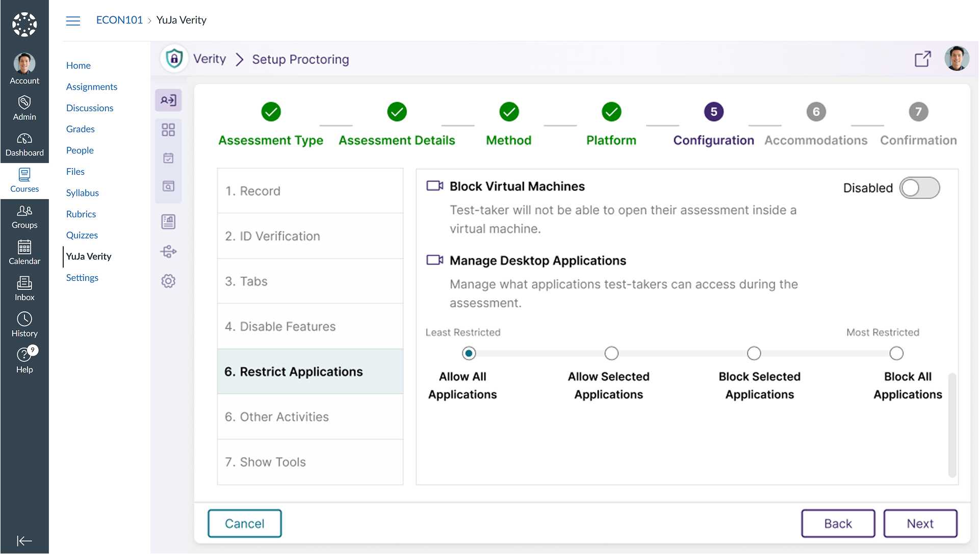Select Allow Selected Applications radio option

611,353
